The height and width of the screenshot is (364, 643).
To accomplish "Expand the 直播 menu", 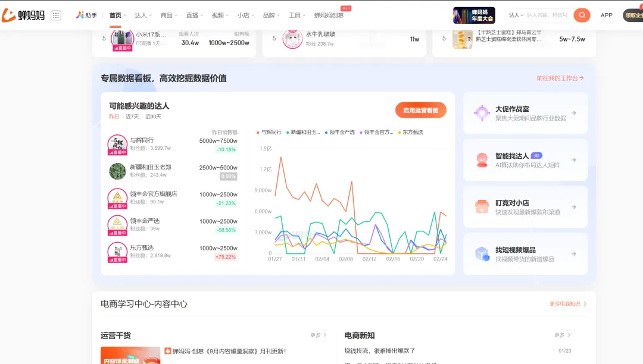I will (x=194, y=15).
